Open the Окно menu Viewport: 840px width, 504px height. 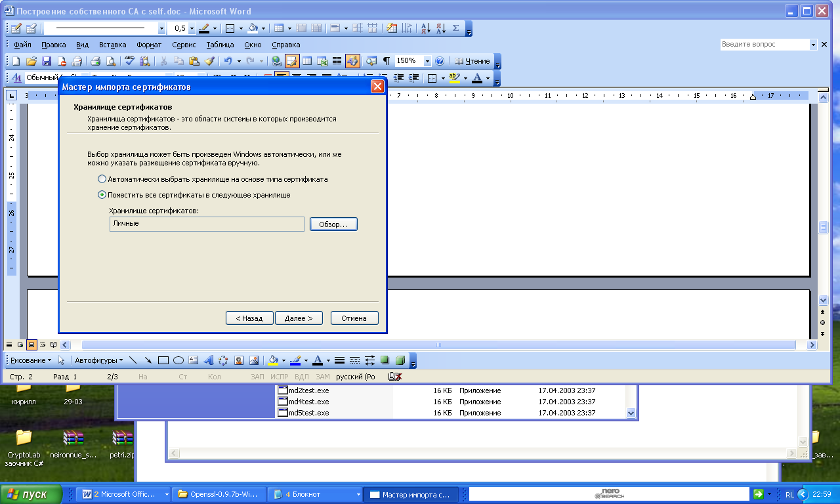253,45
